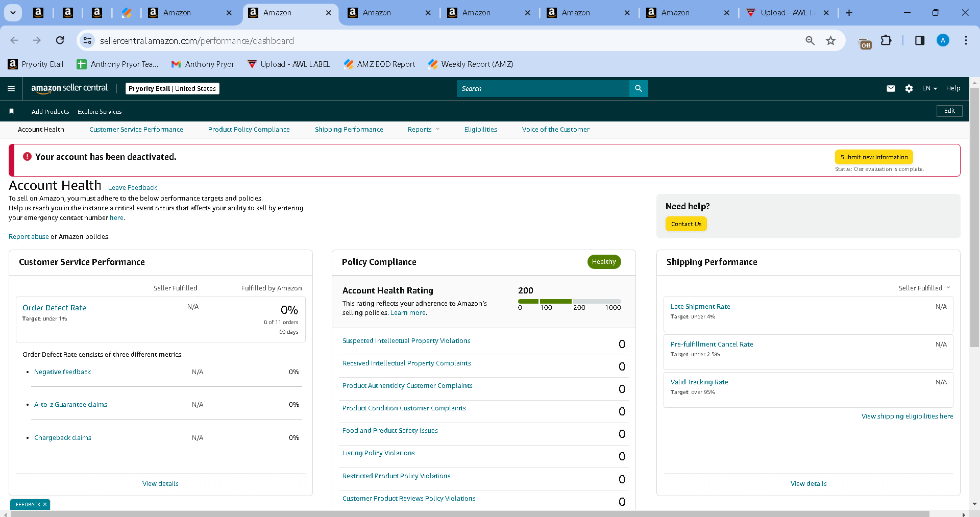980x517 pixels.
Task: Open the browser zoom magnifier icon
Action: coord(810,40)
